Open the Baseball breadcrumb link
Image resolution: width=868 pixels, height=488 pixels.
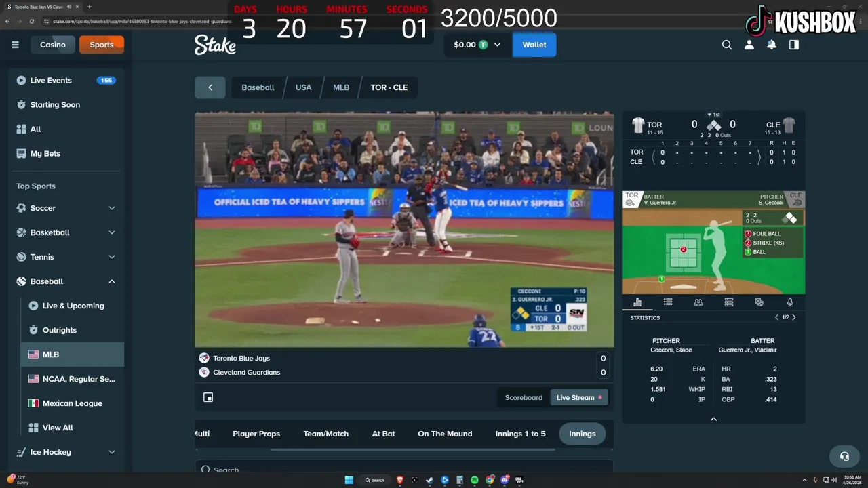pyautogui.click(x=258, y=87)
